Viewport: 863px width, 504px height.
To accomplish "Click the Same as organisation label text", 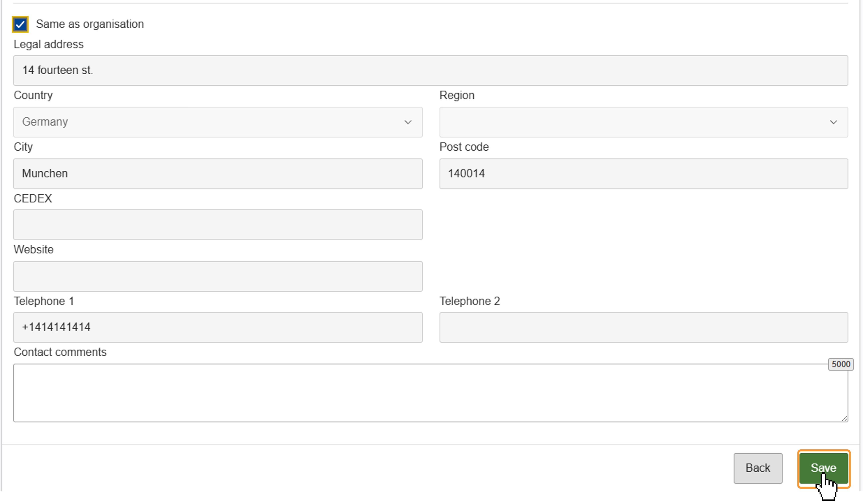I will coord(90,24).
